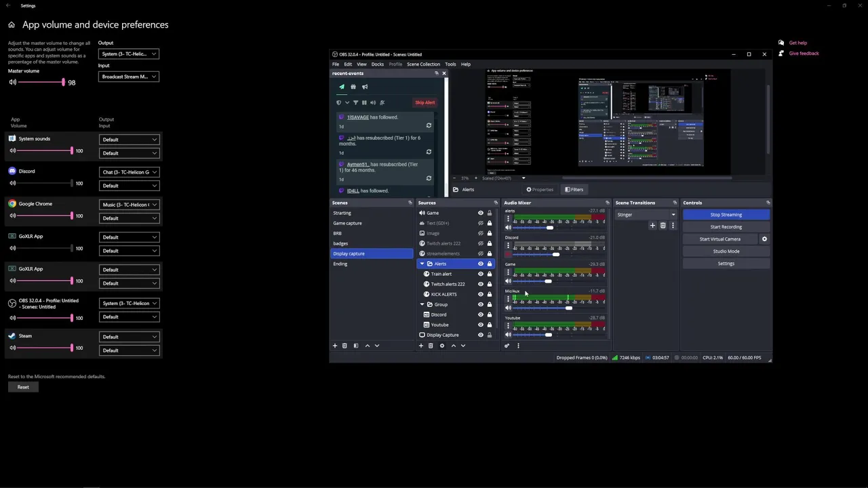Unlock the Discord source

(490, 314)
